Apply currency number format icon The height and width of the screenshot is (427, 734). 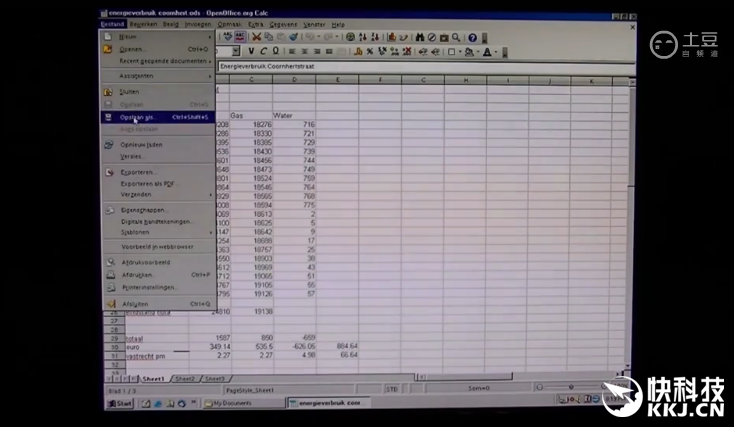(x=359, y=52)
